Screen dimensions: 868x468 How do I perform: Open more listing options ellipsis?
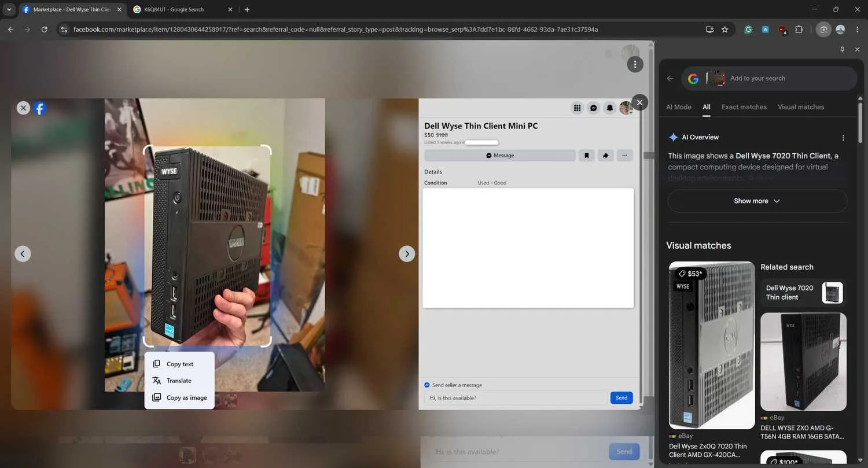pyautogui.click(x=624, y=155)
